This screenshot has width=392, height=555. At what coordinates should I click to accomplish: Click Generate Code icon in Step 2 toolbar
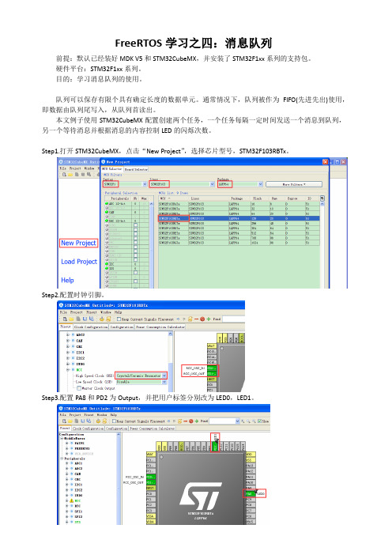pos(103,319)
